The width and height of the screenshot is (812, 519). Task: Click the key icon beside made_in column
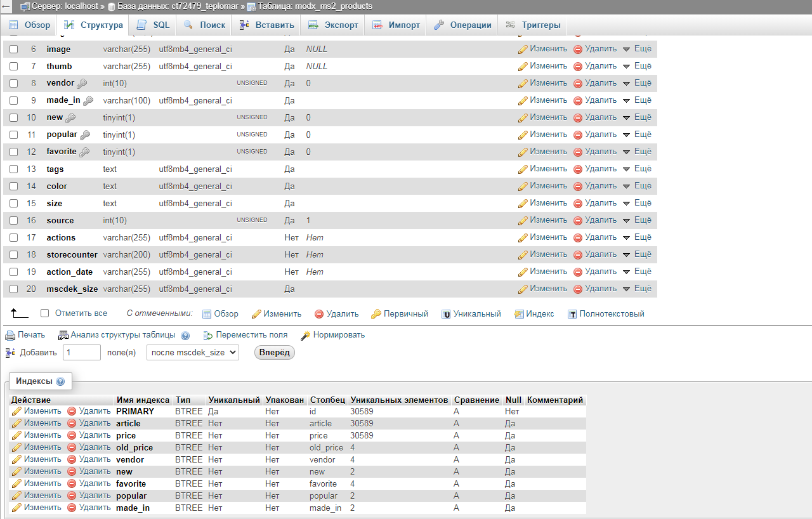point(88,100)
